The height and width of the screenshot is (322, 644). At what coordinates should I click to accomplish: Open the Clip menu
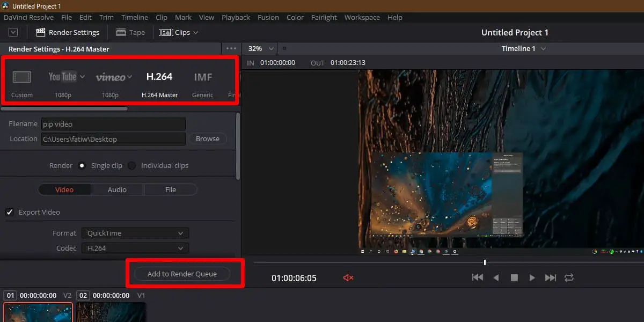162,17
